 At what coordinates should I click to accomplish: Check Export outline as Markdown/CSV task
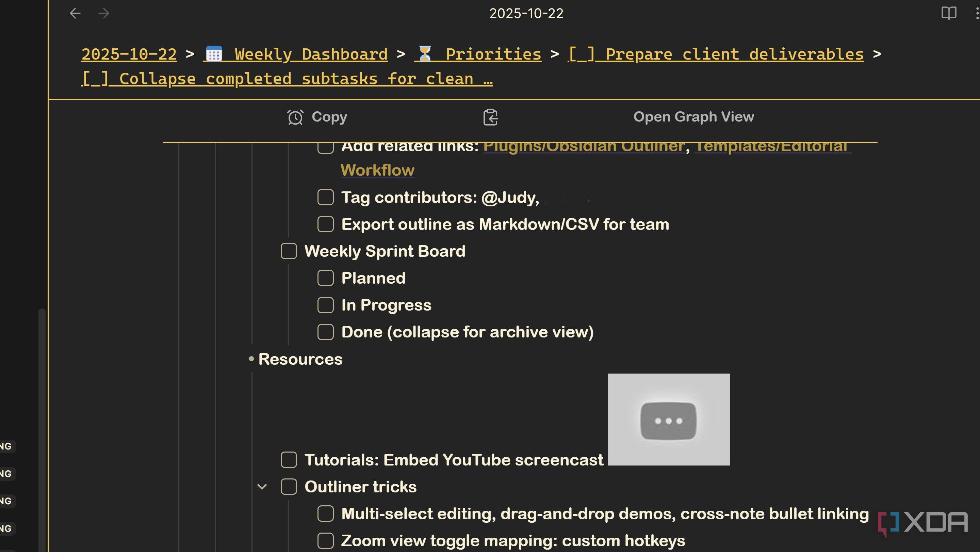(x=326, y=225)
